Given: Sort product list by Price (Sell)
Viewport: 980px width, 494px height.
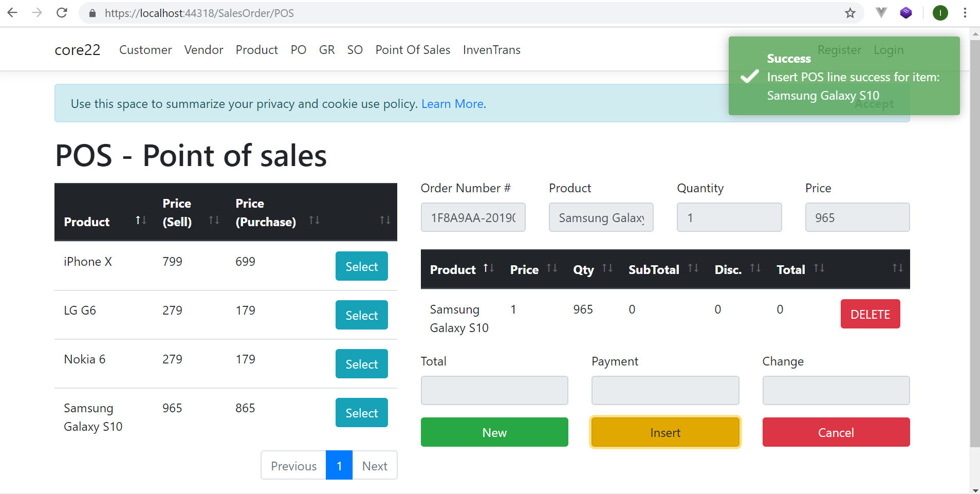Looking at the screenshot, I should pos(190,212).
